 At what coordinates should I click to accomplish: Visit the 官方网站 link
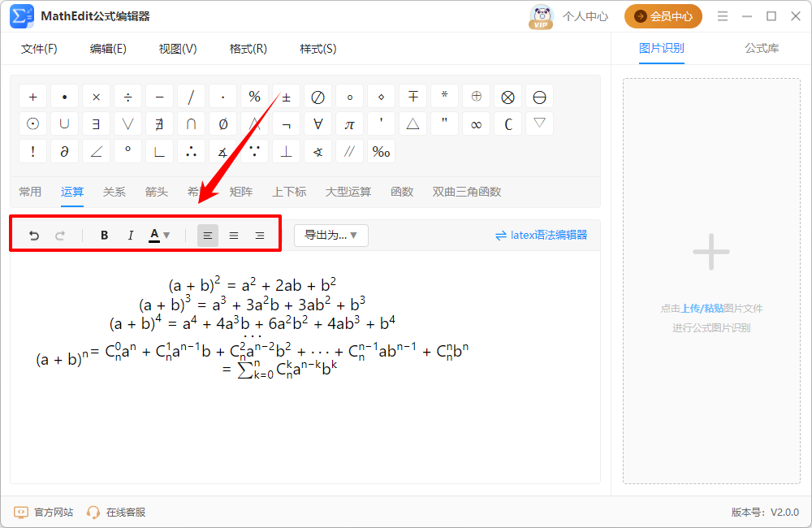[44, 513]
